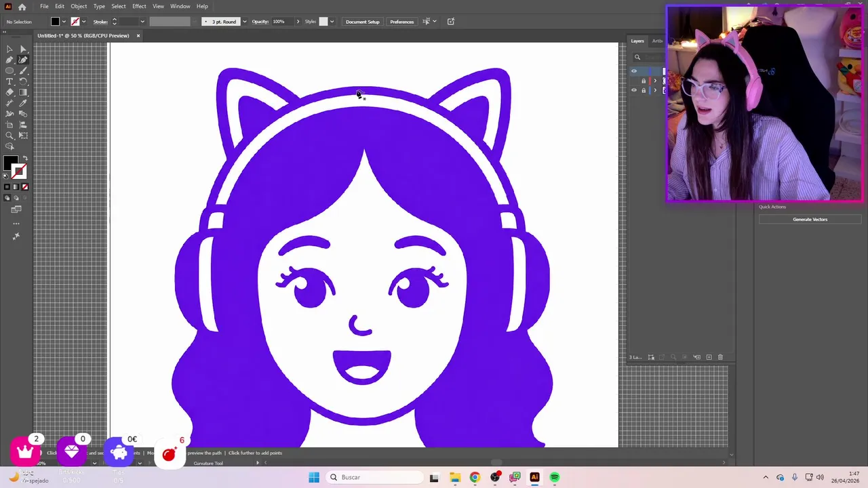Select the Rotate tool
868x488 pixels.
tap(23, 81)
